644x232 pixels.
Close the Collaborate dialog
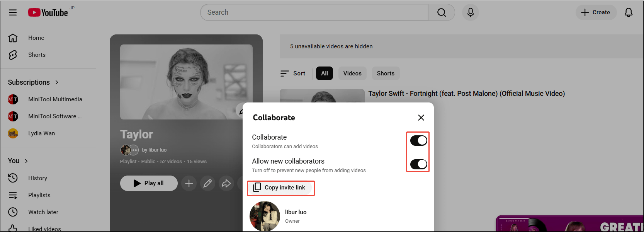(421, 118)
